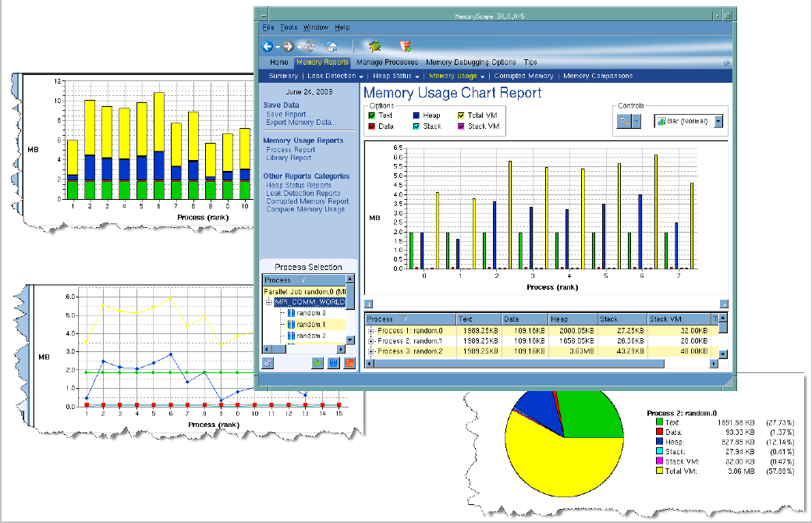Expand the Process 1: random.0 row
The image size is (812, 523).
click(371, 330)
